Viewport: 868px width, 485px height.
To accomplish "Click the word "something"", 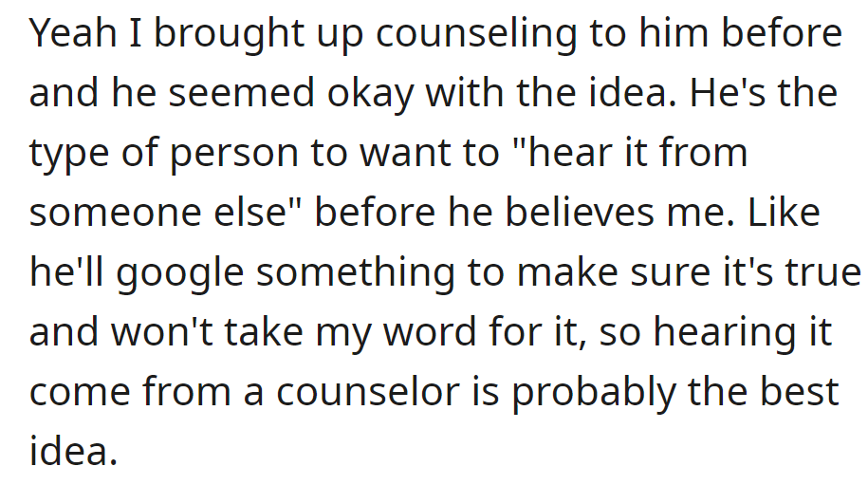I will [x=356, y=275].
